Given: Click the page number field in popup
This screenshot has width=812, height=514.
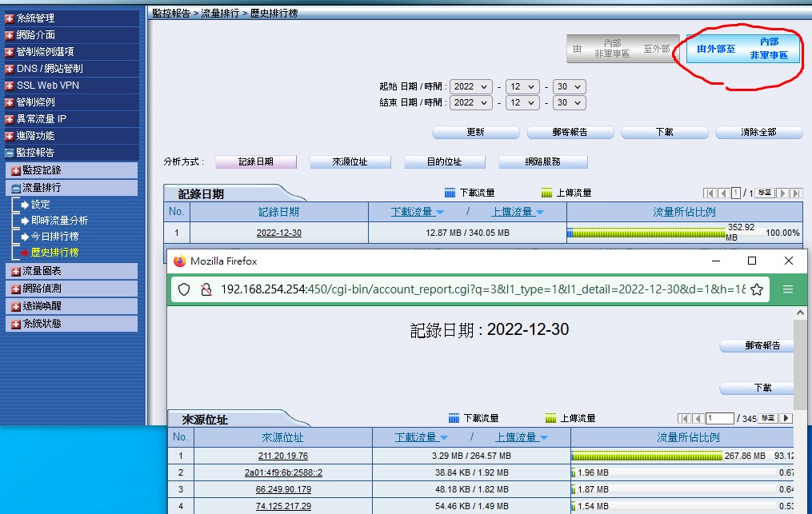Looking at the screenshot, I should coord(720,418).
